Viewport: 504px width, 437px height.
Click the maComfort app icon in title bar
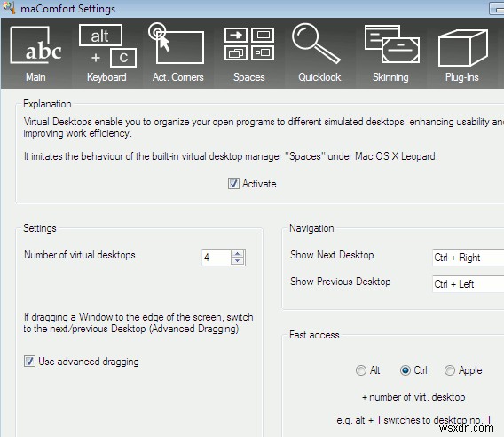tap(8, 8)
